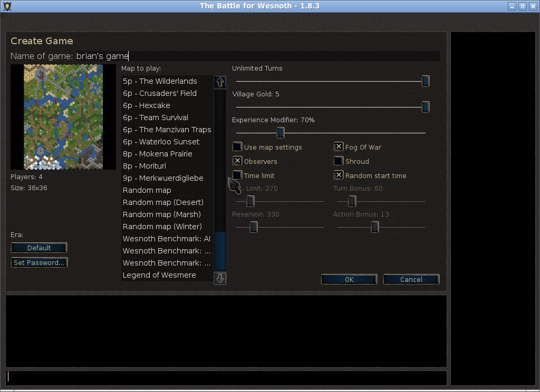Uncheck the Fog Of War option

(338, 147)
